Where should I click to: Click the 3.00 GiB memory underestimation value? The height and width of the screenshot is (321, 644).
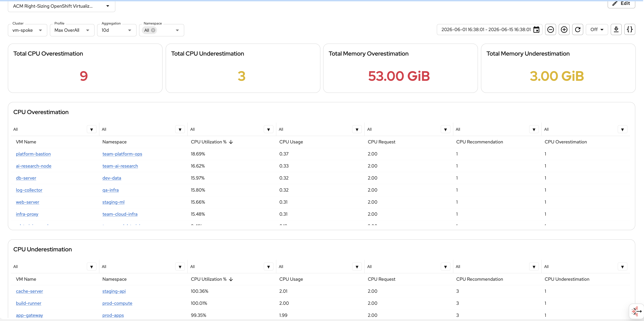click(x=557, y=76)
